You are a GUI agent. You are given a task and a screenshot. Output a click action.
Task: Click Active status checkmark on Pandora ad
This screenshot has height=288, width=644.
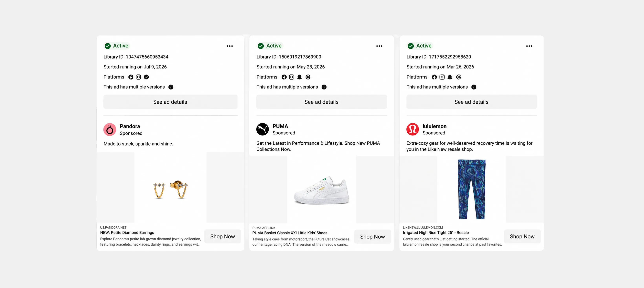click(x=108, y=46)
